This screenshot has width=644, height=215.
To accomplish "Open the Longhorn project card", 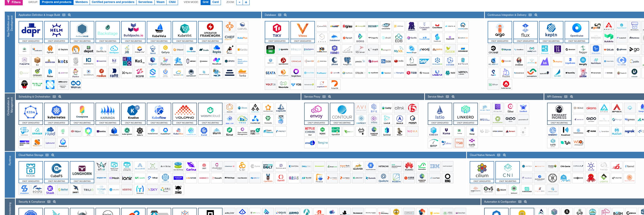I will pos(82,172).
